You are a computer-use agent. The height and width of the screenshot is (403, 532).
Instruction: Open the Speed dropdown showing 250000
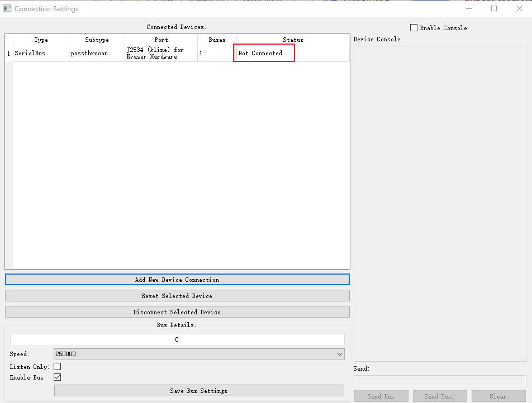pos(199,354)
